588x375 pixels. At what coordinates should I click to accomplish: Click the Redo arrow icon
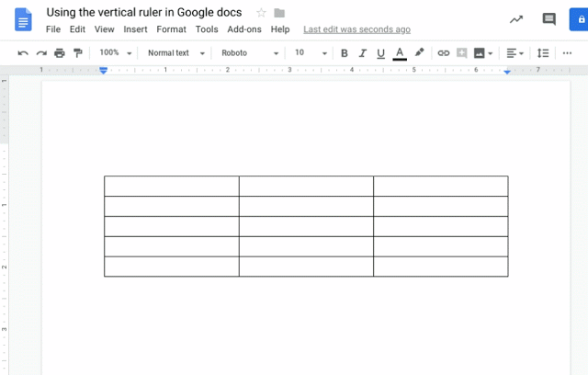click(x=41, y=53)
